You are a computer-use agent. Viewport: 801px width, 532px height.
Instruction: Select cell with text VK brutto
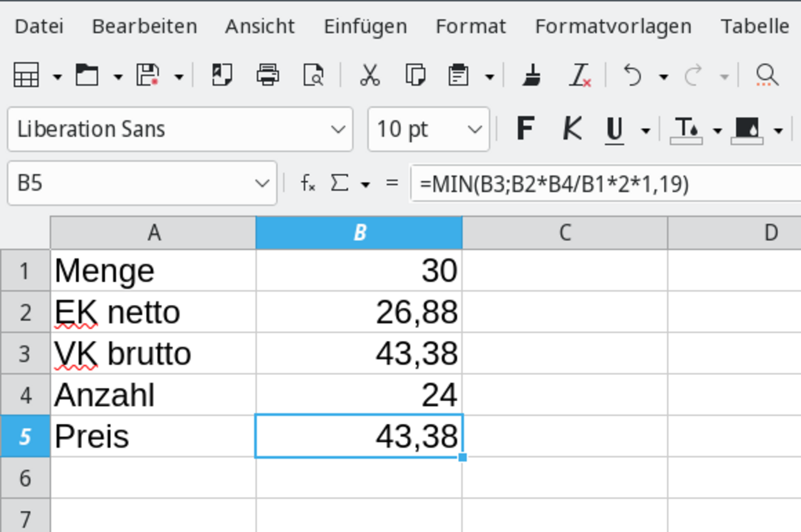click(x=153, y=354)
